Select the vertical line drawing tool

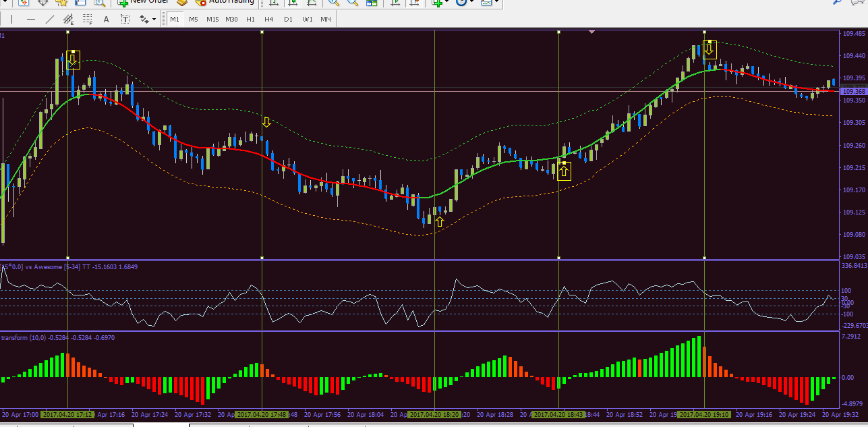pyautogui.click(x=11, y=19)
